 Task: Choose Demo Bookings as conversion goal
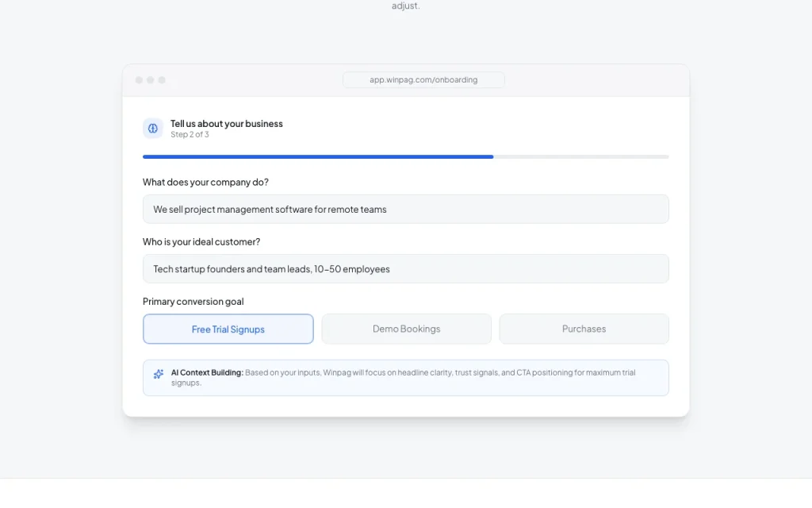[407, 329]
